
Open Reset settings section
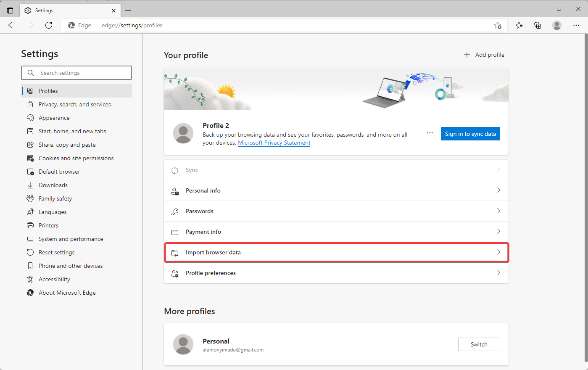click(76, 252)
